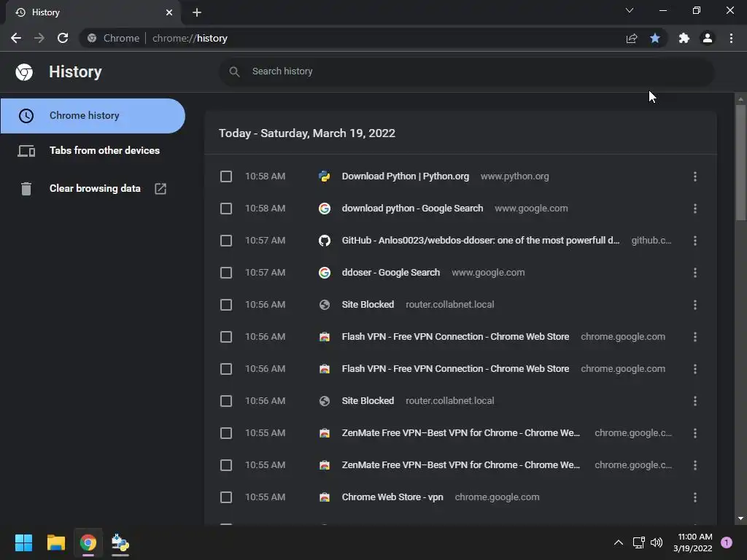The height and width of the screenshot is (560, 747).
Task: Click globe favicon on first Site Blocked entry
Action: [x=325, y=305]
